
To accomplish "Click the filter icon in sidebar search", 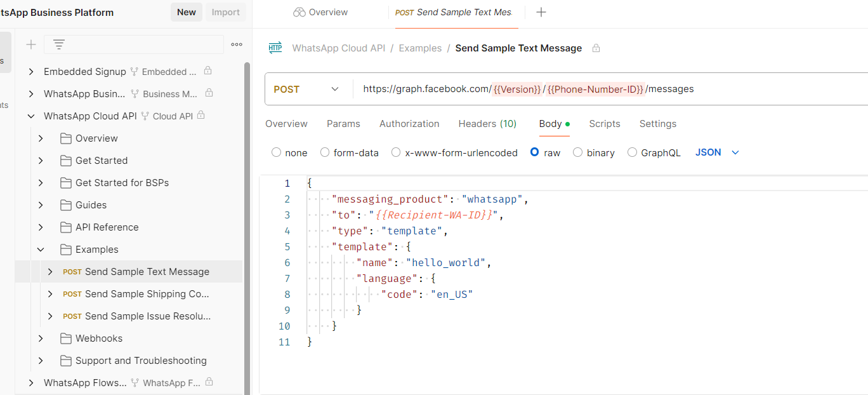I will 59,44.
